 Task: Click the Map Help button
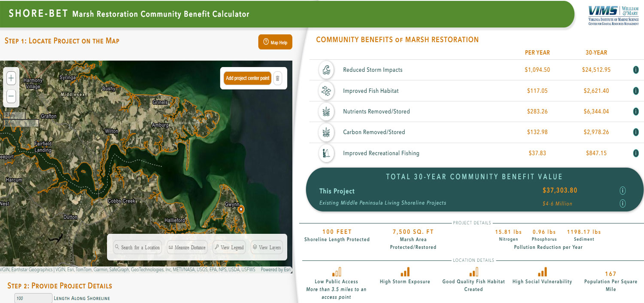coord(275,42)
